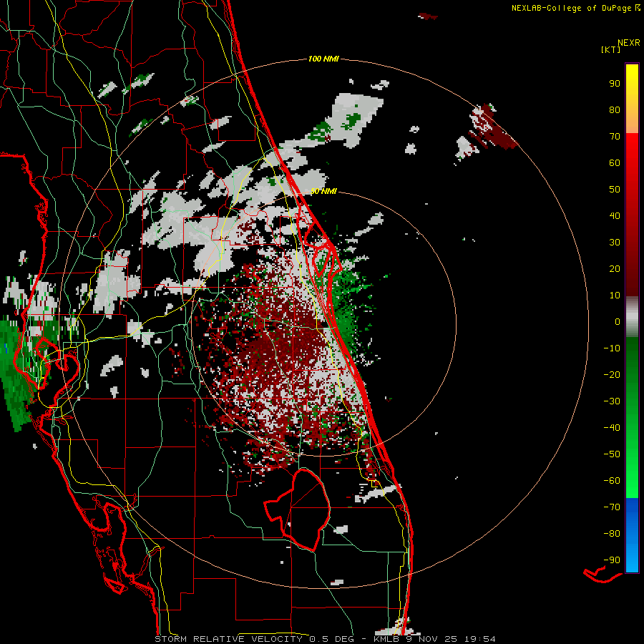Screen dimensions: 644x644
Task: Click the [KT] units label above the scale
Action: [610, 49]
